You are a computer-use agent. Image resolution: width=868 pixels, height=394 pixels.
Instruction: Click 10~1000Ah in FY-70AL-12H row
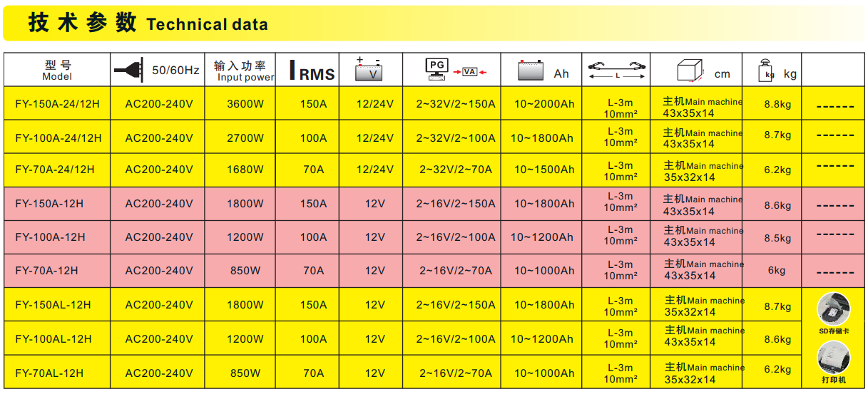[544, 373]
